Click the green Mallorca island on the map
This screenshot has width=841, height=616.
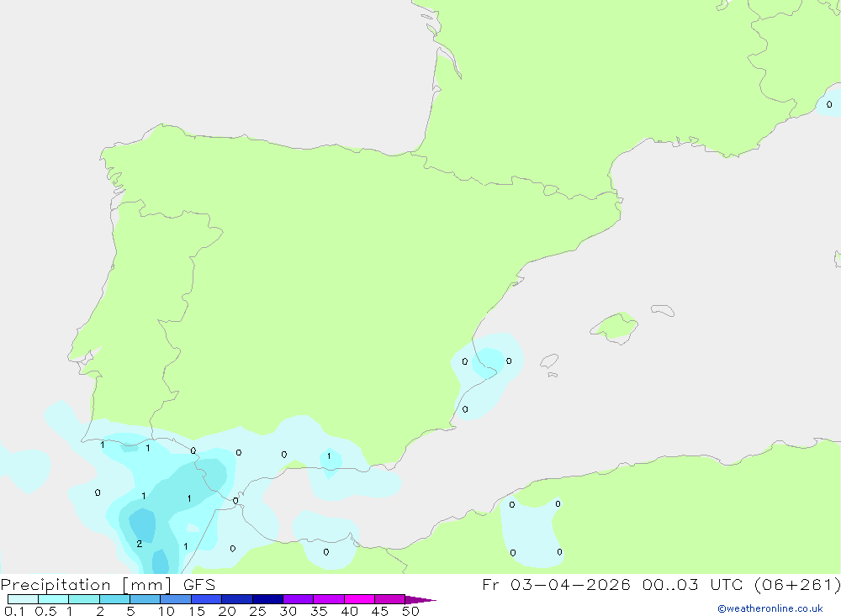[615, 327]
